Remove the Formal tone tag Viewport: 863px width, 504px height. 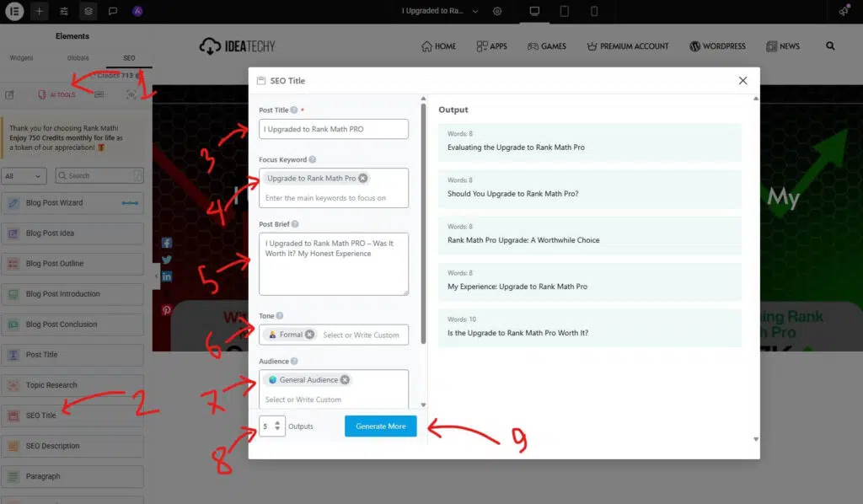point(310,335)
